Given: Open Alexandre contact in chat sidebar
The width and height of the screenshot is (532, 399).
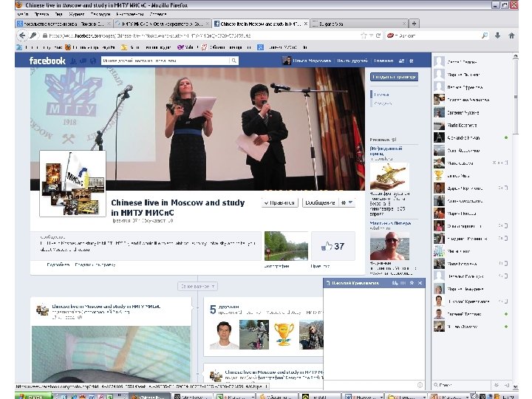Looking at the screenshot, I should (471, 137).
